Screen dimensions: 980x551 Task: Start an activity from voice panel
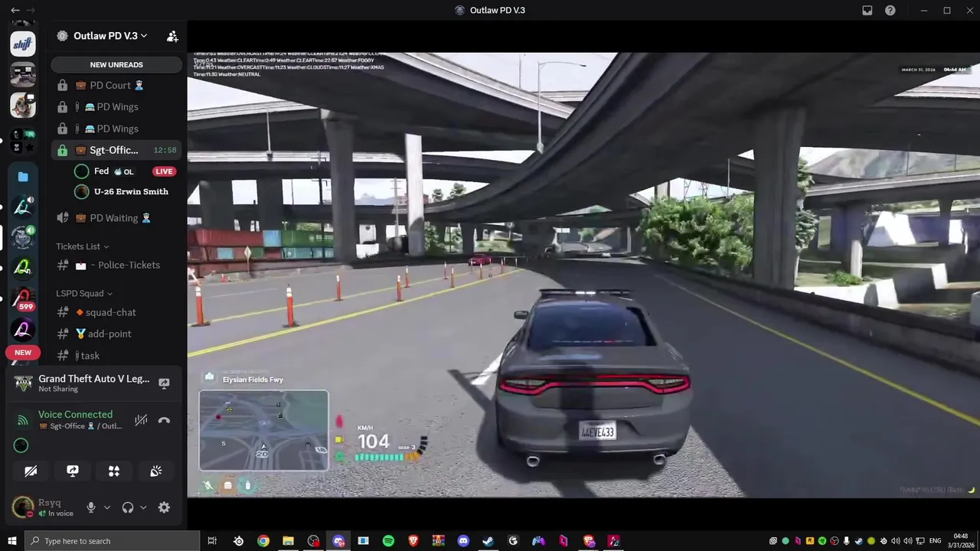coord(114,471)
